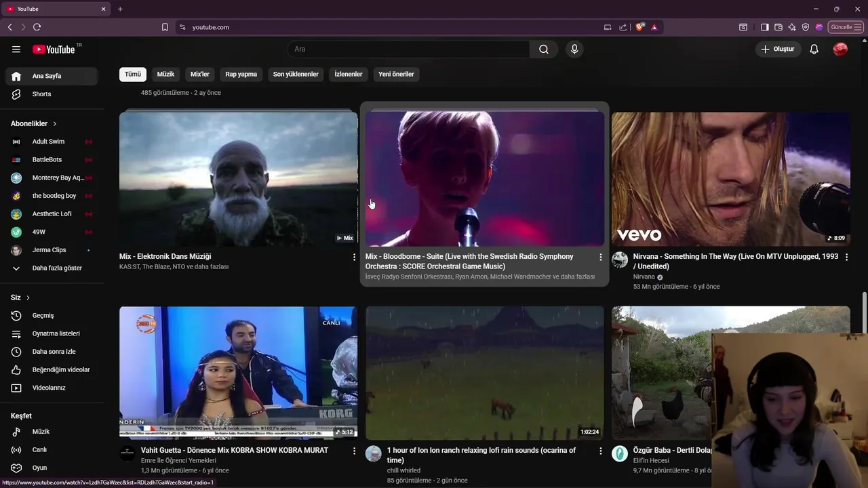
Task: Click the search magnifier button
Action: click(x=544, y=49)
